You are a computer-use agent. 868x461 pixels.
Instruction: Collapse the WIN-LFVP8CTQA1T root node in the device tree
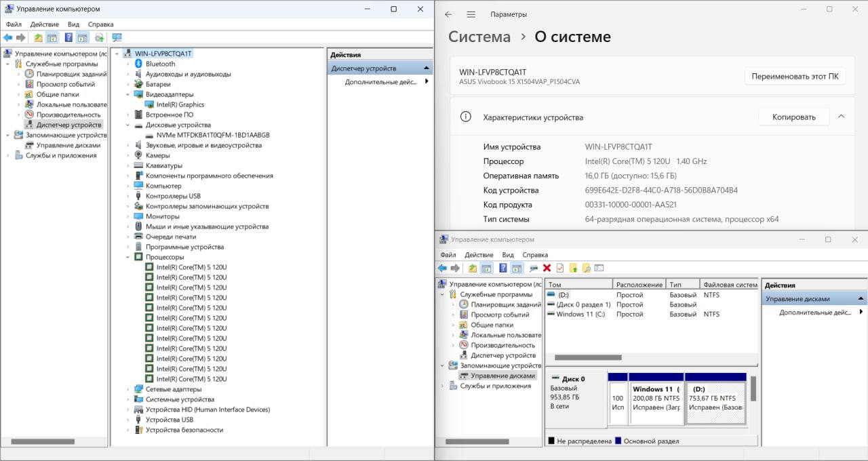(117, 54)
